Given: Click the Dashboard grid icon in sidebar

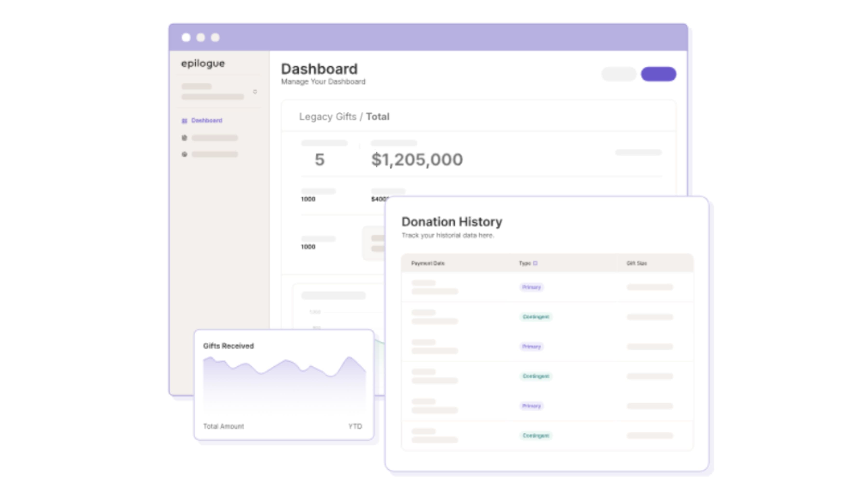Looking at the screenshot, I should coord(184,121).
